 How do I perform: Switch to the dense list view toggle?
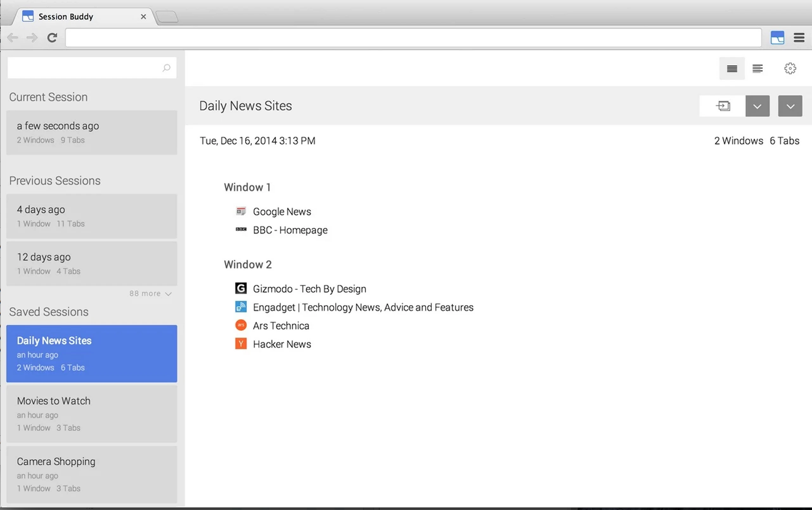(x=732, y=69)
